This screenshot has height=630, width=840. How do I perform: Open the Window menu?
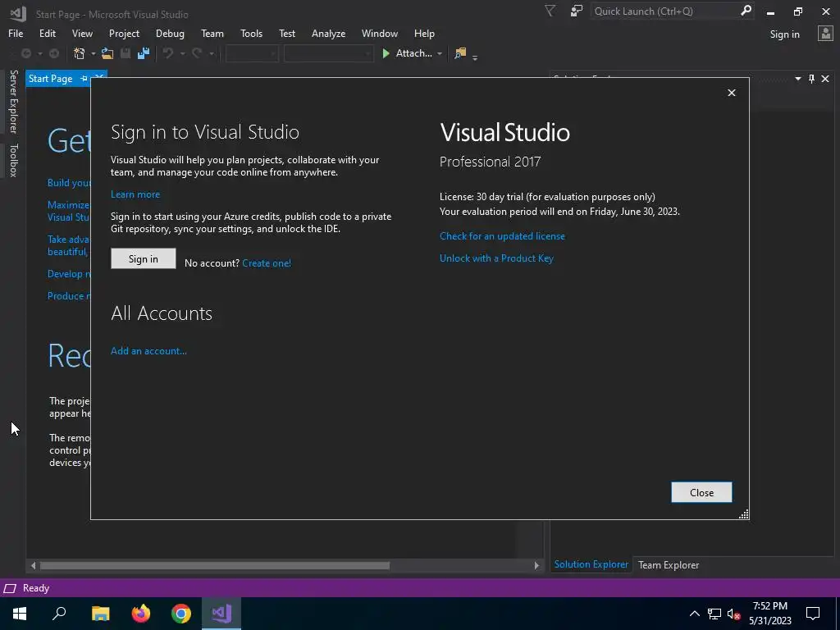click(379, 33)
